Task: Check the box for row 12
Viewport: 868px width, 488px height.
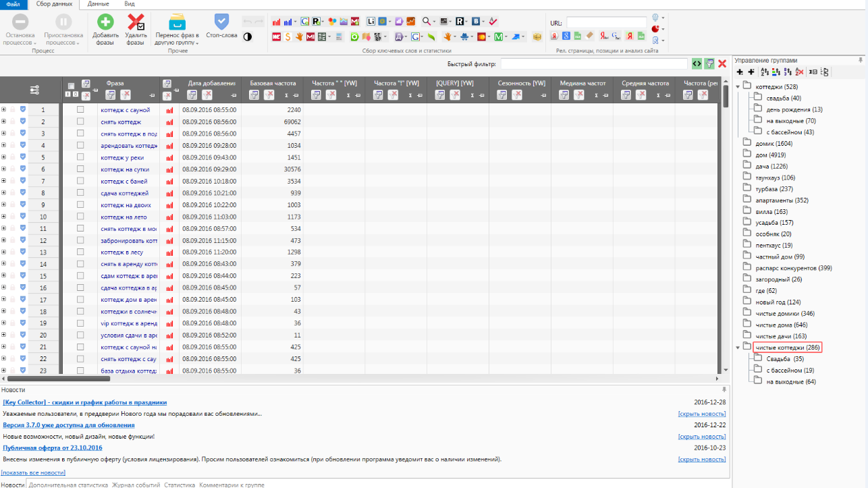Action: (x=80, y=240)
